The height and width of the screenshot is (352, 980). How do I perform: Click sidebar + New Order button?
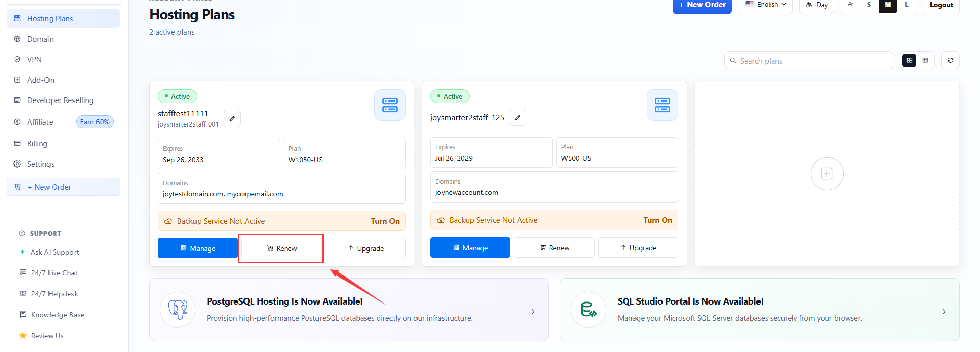(63, 187)
